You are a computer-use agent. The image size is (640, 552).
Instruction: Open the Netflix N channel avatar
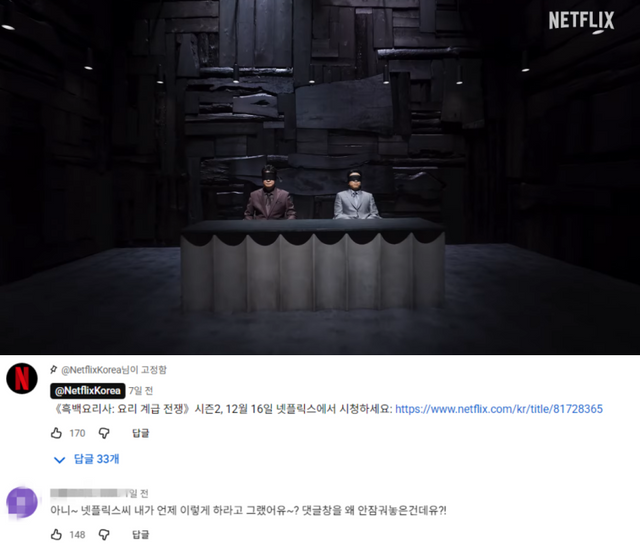click(22, 378)
